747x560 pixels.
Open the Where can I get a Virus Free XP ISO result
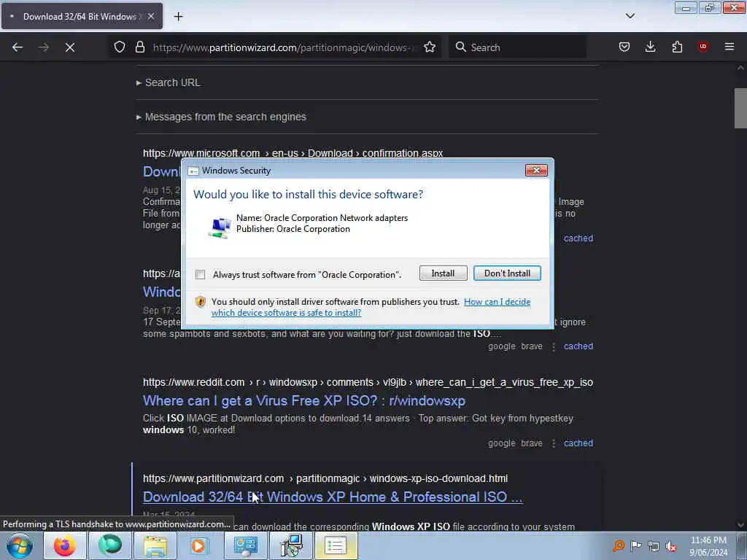pos(304,400)
